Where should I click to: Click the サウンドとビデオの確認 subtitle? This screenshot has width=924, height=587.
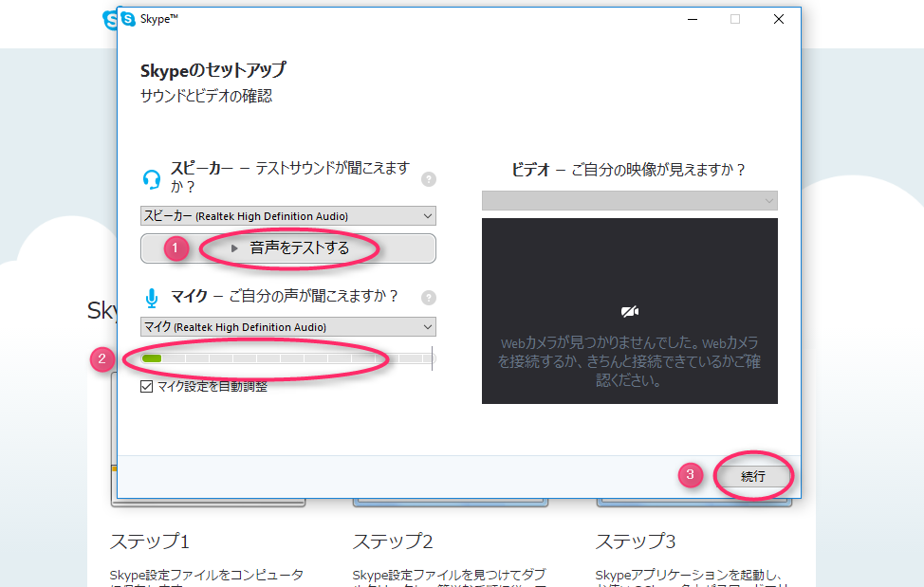click(x=206, y=96)
